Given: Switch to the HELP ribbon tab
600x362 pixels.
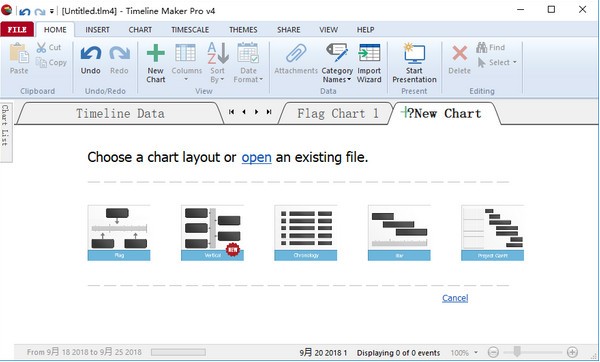Looking at the screenshot, I should pos(365,29).
